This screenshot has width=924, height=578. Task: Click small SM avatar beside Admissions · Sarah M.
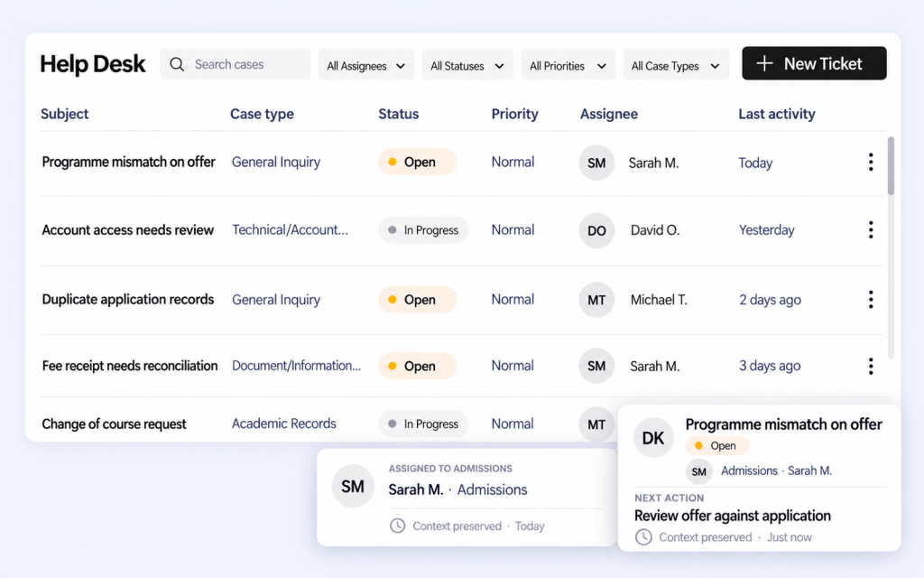tap(699, 471)
